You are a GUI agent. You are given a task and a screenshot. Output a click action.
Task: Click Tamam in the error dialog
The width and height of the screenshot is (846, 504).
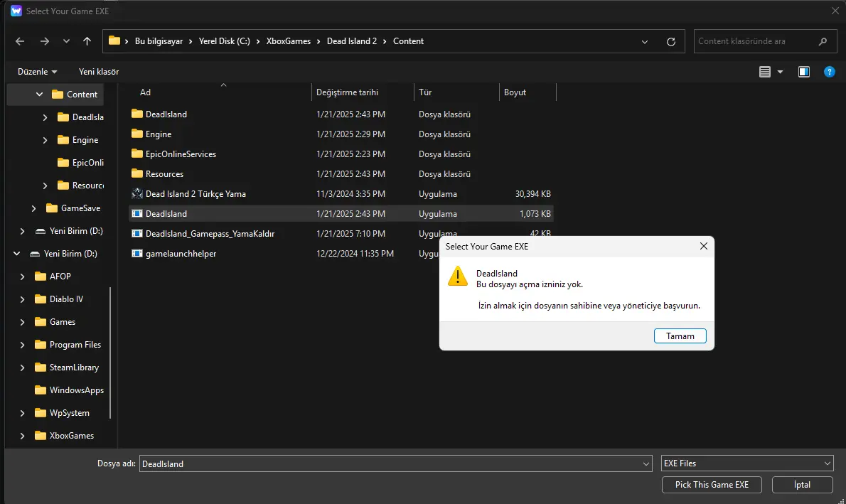[680, 336]
